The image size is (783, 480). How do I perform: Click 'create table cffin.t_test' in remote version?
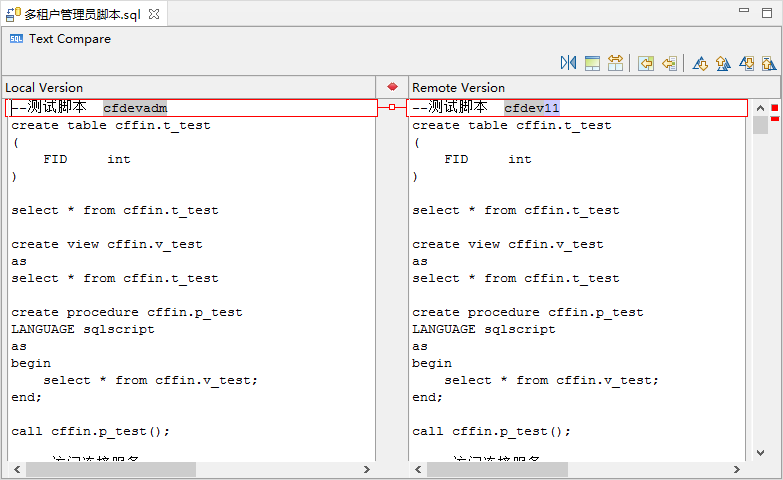point(512,125)
